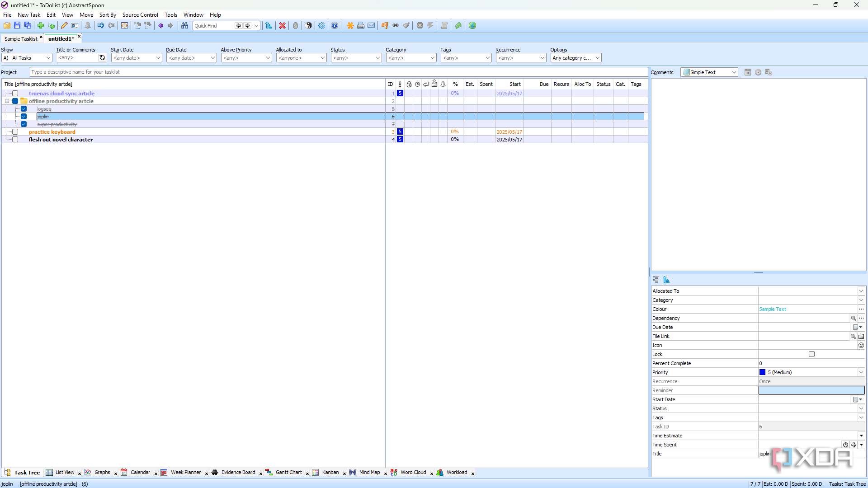Email the tasks with the envelope icon
The height and width of the screenshot is (488, 868).
371,26
